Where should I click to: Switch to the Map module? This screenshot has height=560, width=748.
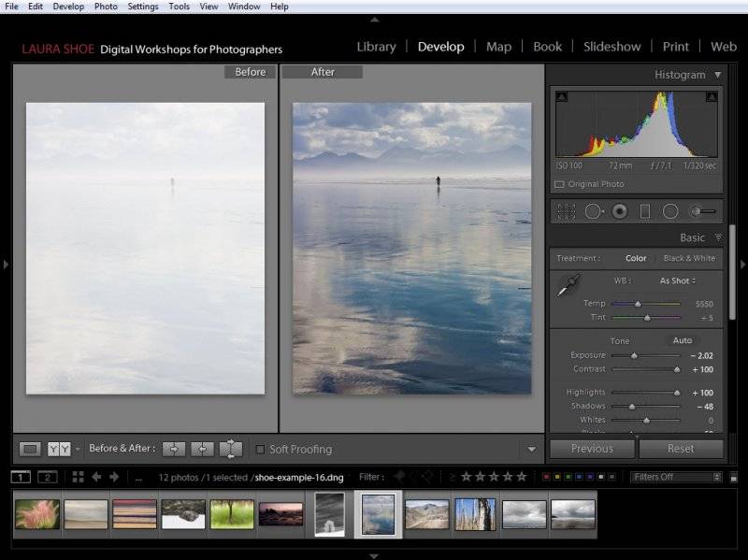click(x=499, y=47)
